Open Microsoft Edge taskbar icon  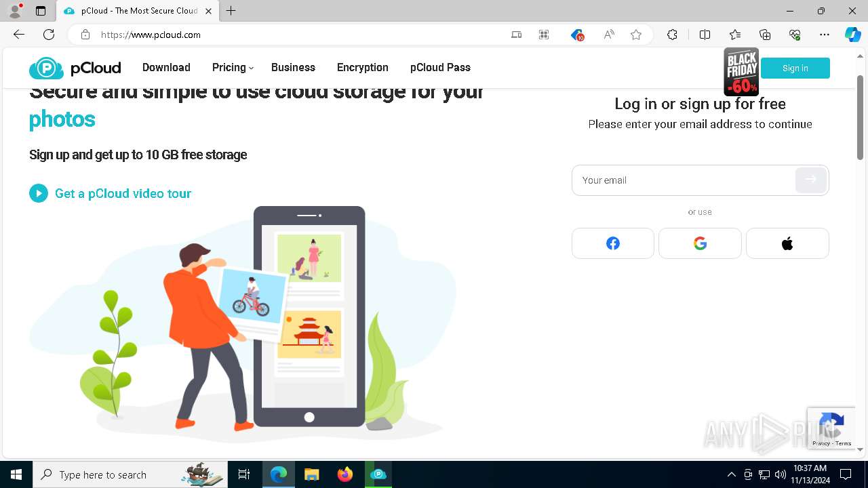279,474
